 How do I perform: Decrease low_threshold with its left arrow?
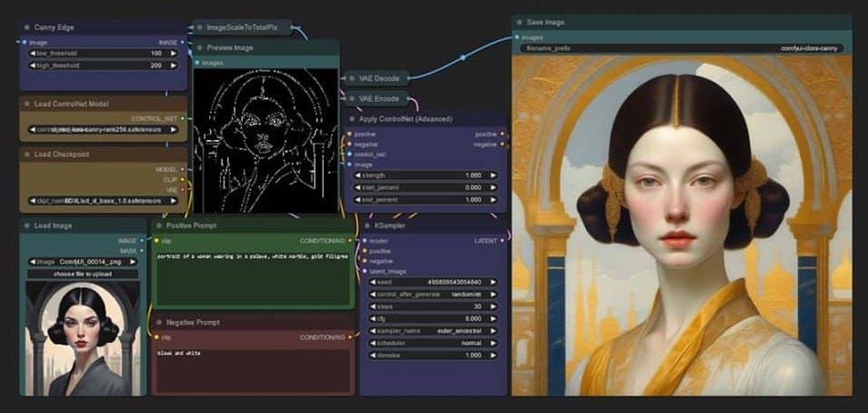click(x=34, y=54)
